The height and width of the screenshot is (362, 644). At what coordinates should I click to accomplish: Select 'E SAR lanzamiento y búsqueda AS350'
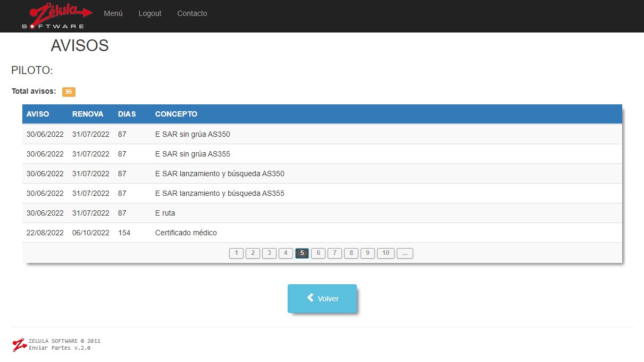click(220, 174)
